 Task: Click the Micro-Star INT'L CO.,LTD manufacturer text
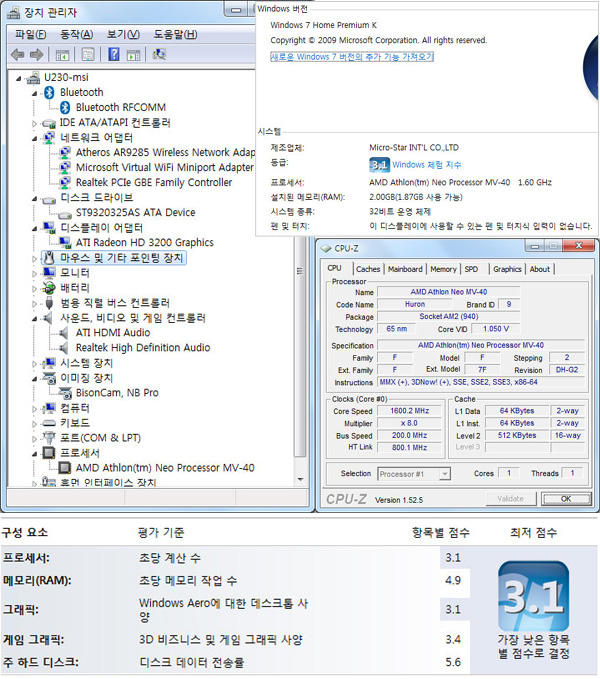414,148
